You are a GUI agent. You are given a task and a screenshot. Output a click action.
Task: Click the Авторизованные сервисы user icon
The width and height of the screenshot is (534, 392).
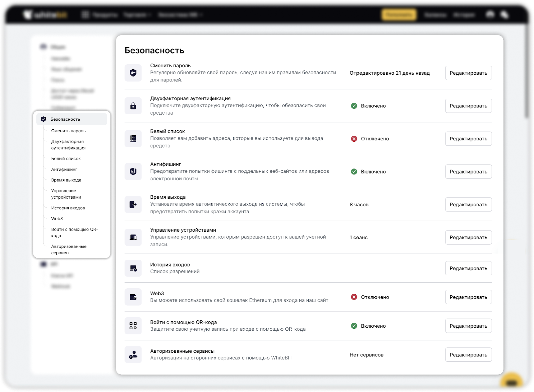tap(133, 355)
